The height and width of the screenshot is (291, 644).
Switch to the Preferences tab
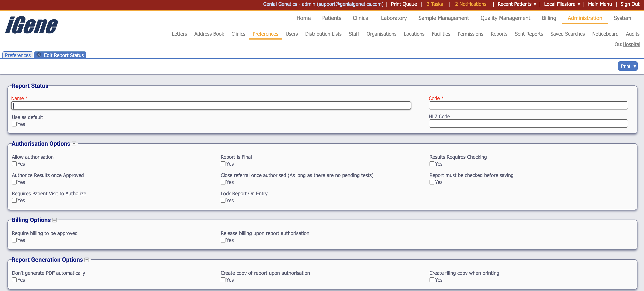click(18, 55)
